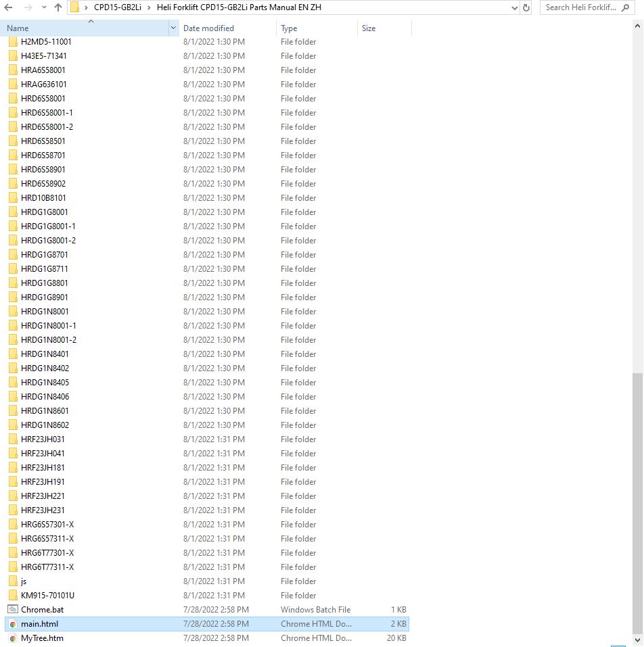This screenshot has width=644, height=647.
Task: Select the HRDG1N8402 folder name
Action: tap(45, 368)
